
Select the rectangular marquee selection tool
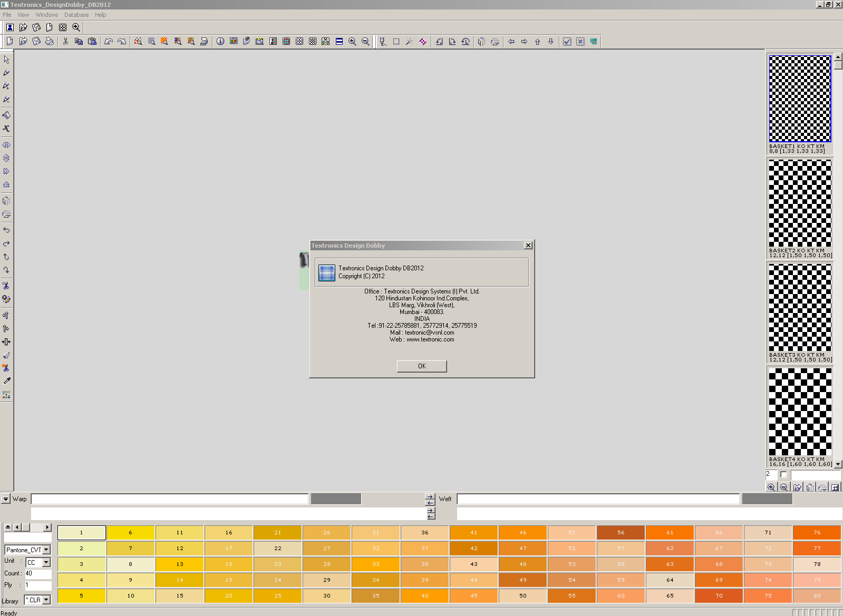(396, 42)
